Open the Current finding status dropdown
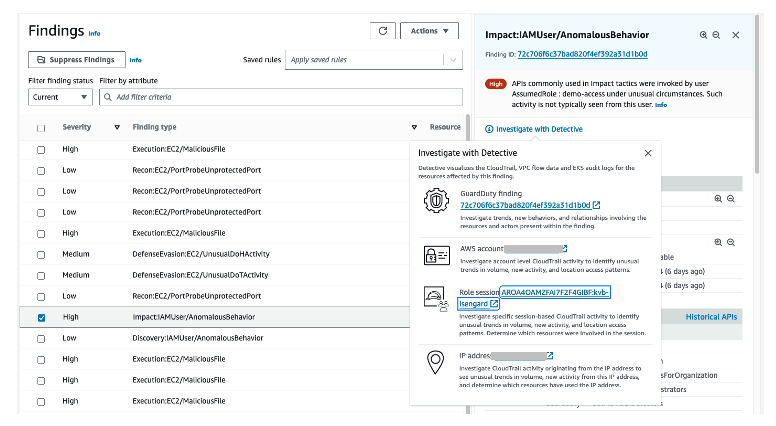The width and height of the screenshot is (776, 426). click(60, 97)
